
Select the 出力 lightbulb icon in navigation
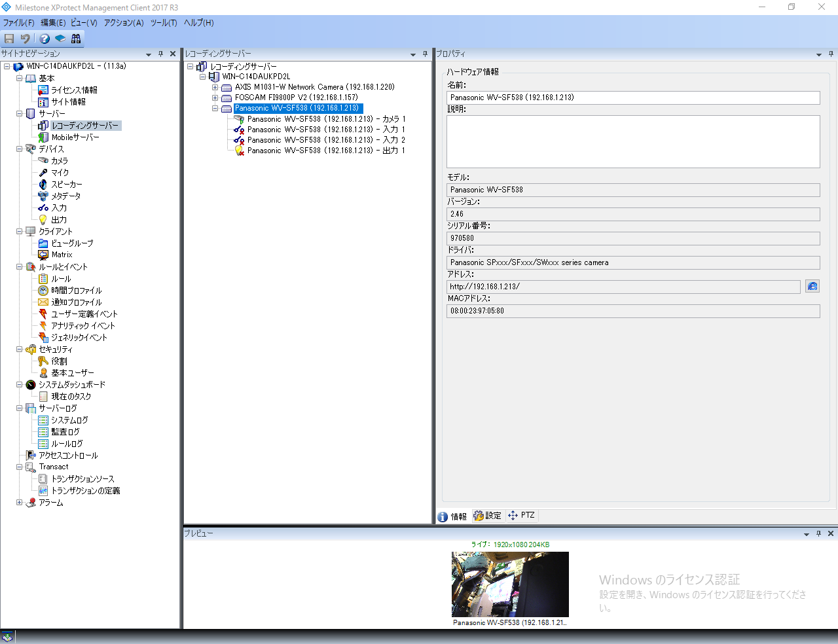pyautogui.click(x=43, y=219)
